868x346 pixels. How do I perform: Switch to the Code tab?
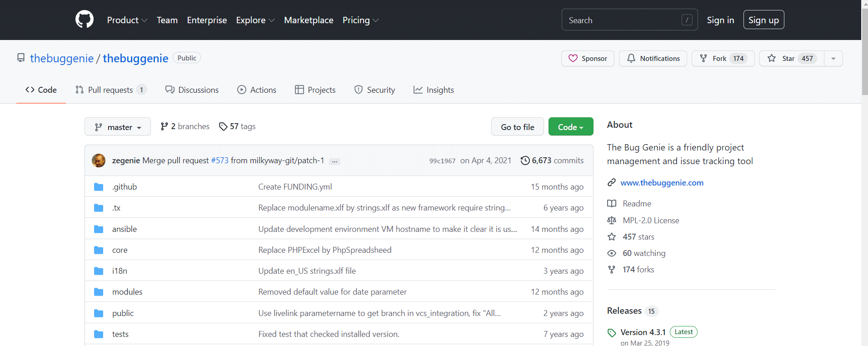point(41,90)
